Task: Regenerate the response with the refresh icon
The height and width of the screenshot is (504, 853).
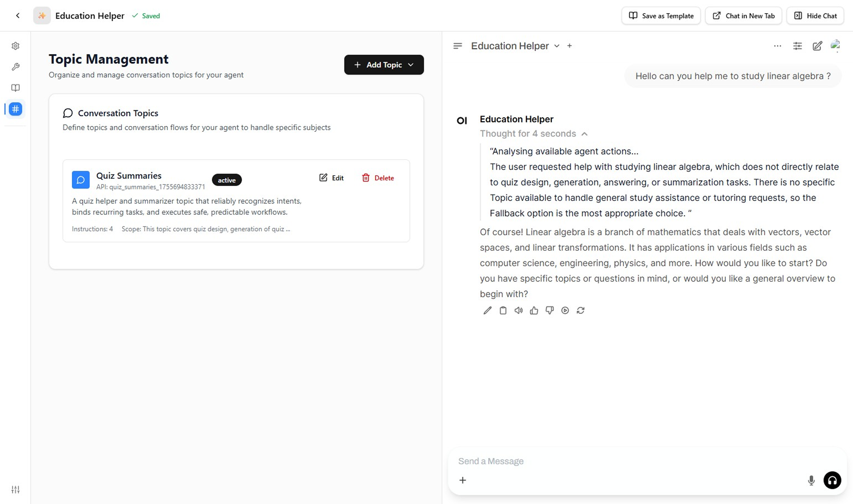Action: coord(580,311)
